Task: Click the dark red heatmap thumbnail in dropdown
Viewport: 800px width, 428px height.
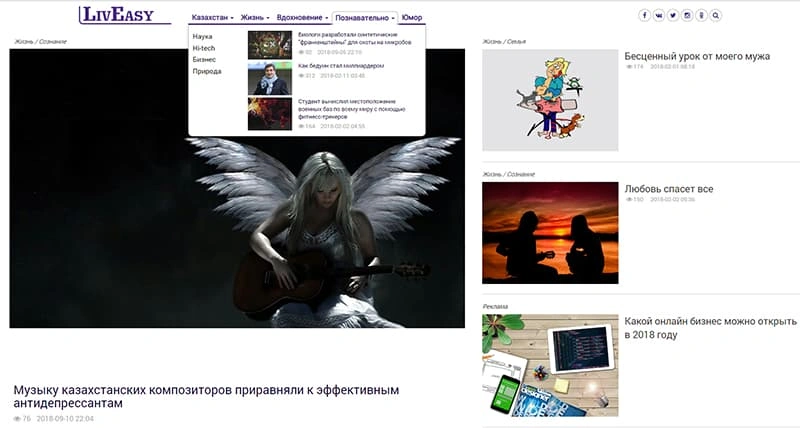Action: (270, 114)
